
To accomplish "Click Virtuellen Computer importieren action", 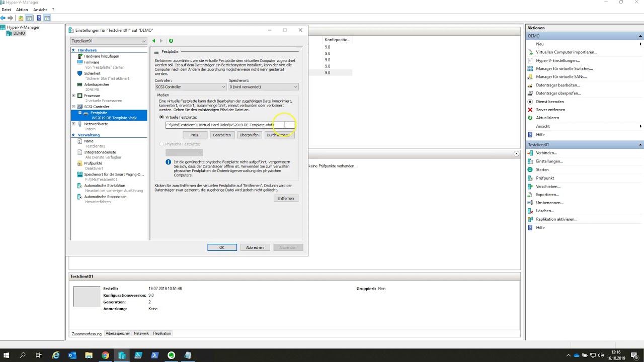I will (x=567, y=52).
